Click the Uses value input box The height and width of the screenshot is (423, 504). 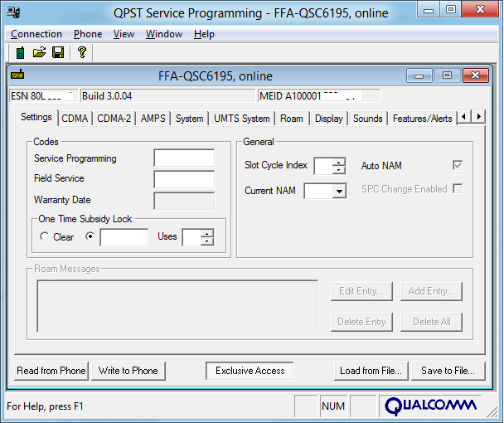[191, 237]
